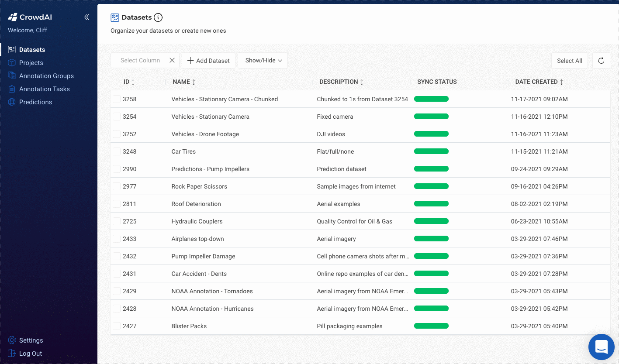Sort by NAME column arrows

[x=194, y=82]
